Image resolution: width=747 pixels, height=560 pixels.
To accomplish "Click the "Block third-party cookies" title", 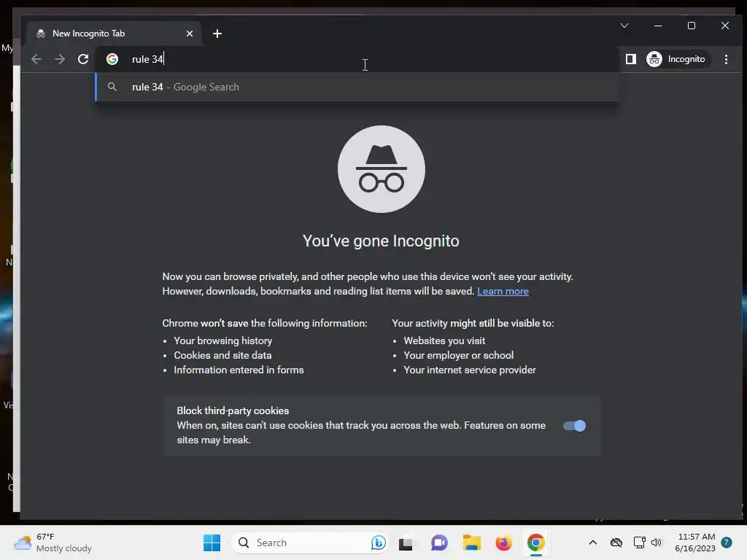I will click(233, 411).
